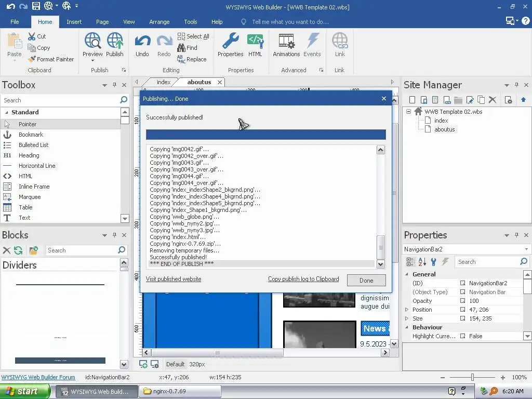Open the Toolbox panel options arrow
Viewport: 532px width, 399px height.
click(104, 85)
